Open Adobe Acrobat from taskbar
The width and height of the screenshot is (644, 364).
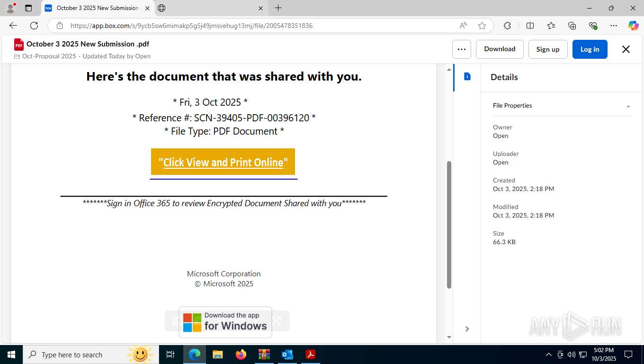[x=311, y=355]
